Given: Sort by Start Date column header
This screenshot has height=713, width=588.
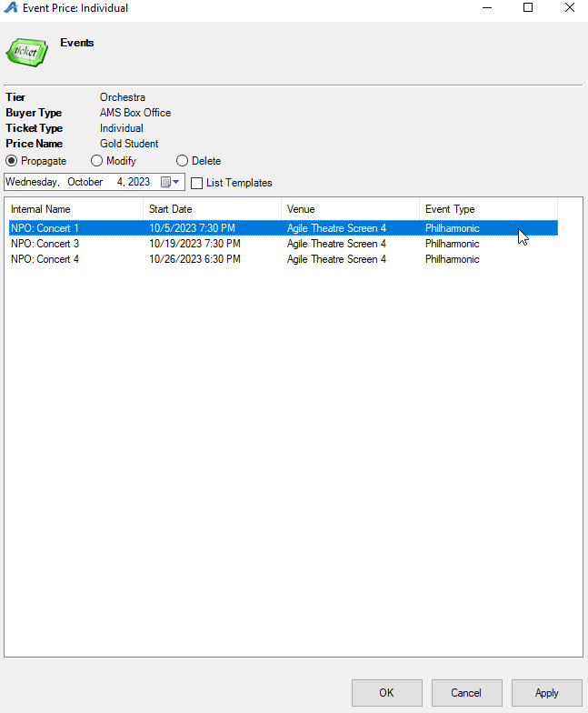Looking at the screenshot, I should [212, 209].
